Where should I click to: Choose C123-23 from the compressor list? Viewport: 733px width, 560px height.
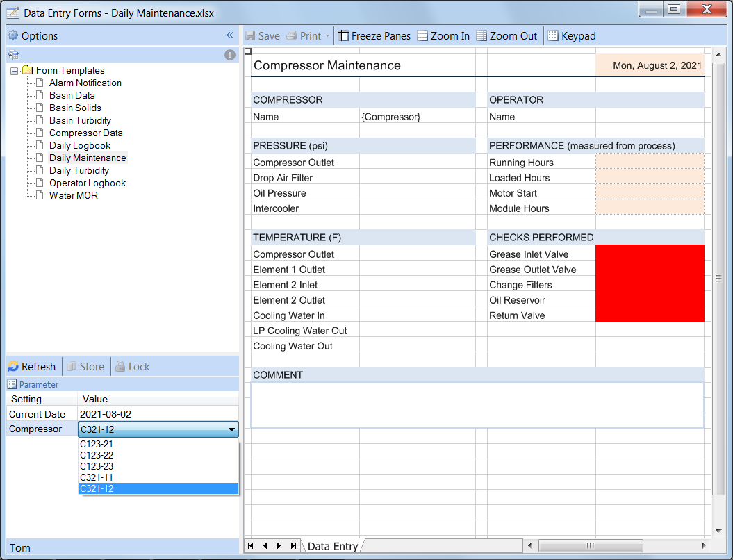pyautogui.click(x=158, y=466)
